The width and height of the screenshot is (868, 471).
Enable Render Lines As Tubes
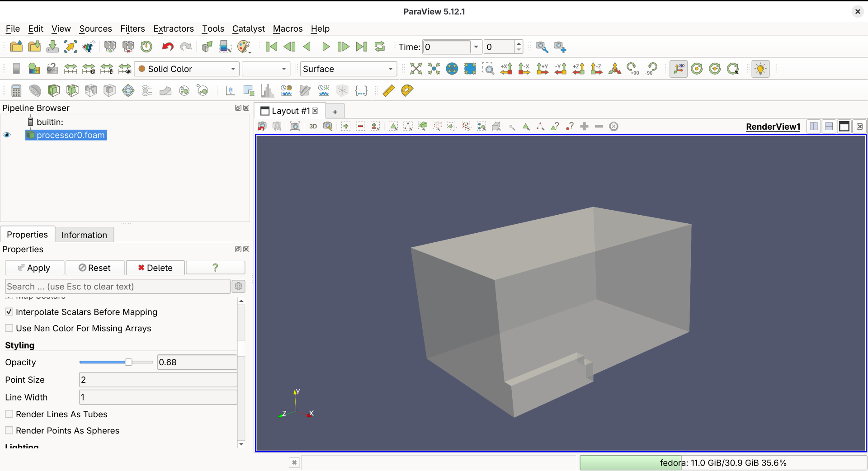[x=9, y=414]
